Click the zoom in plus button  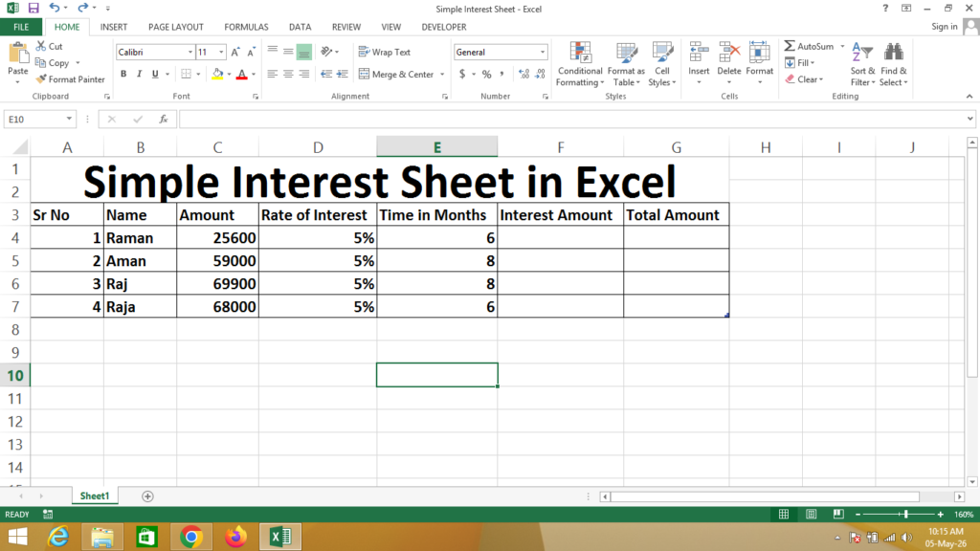tap(941, 514)
